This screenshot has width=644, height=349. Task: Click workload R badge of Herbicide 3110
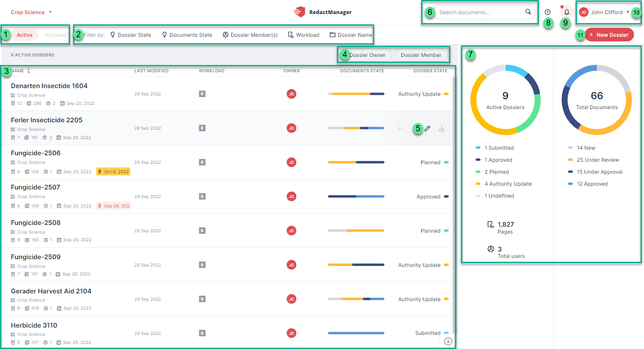(202, 333)
